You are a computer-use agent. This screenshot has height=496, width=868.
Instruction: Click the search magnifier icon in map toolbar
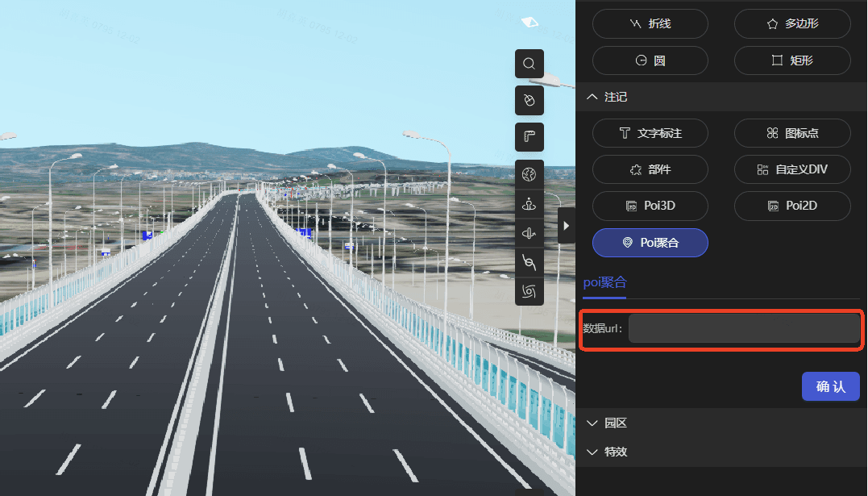click(530, 64)
